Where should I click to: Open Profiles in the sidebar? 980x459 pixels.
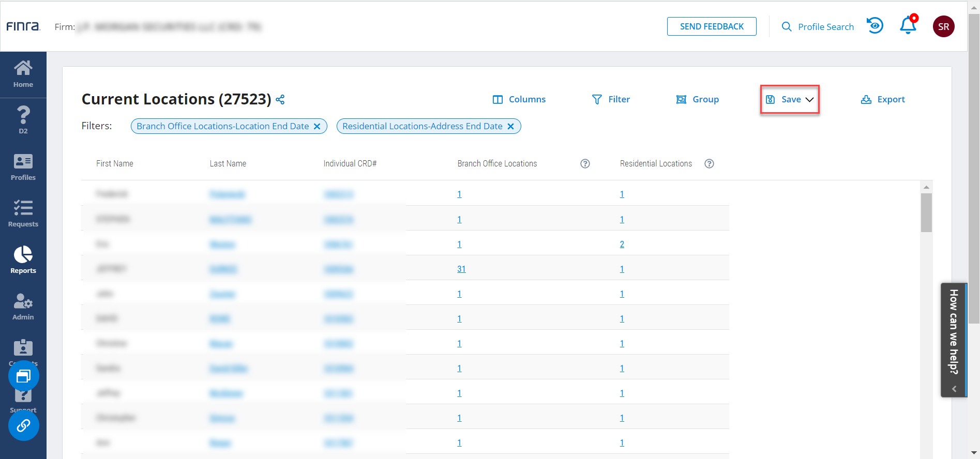tap(23, 167)
